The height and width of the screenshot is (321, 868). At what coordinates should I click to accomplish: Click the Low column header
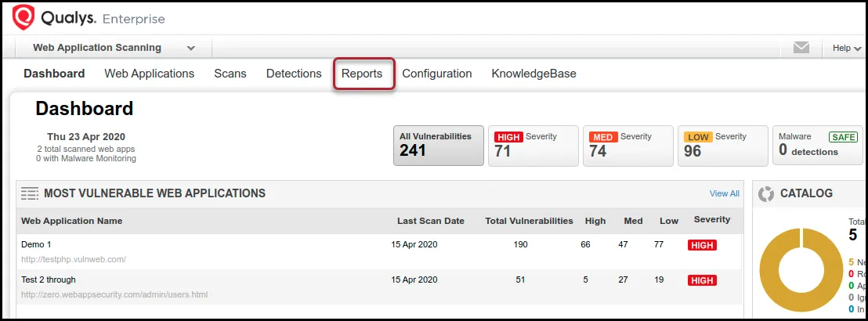669,221
